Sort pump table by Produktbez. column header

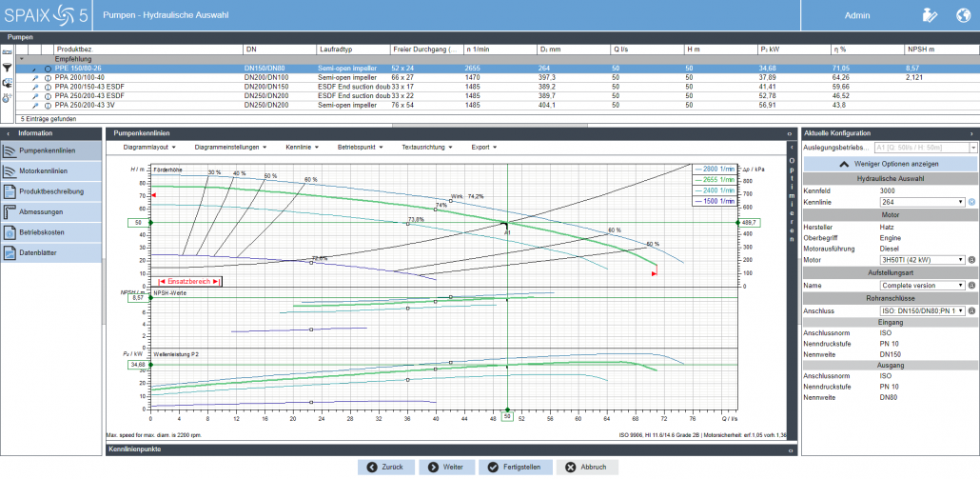(x=148, y=49)
